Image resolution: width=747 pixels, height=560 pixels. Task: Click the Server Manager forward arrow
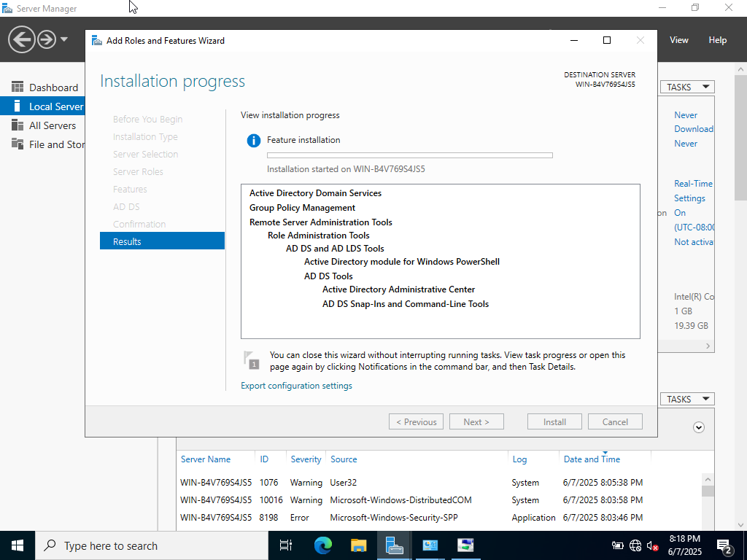tap(47, 39)
